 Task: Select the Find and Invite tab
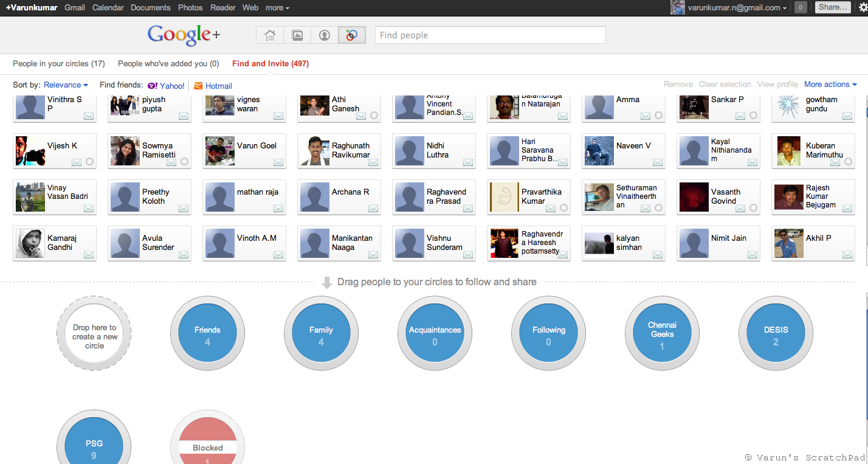pos(270,63)
